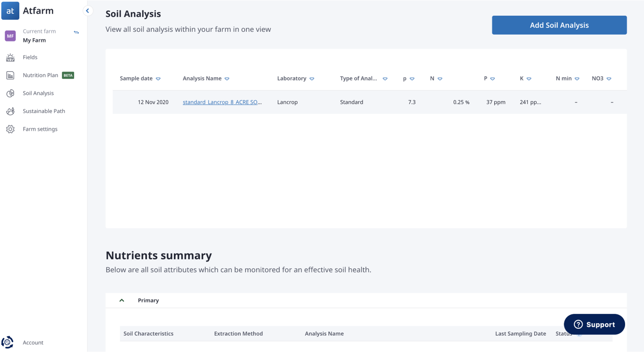Open Sustainable Path menu item
The height and width of the screenshot is (352, 644).
point(43,111)
